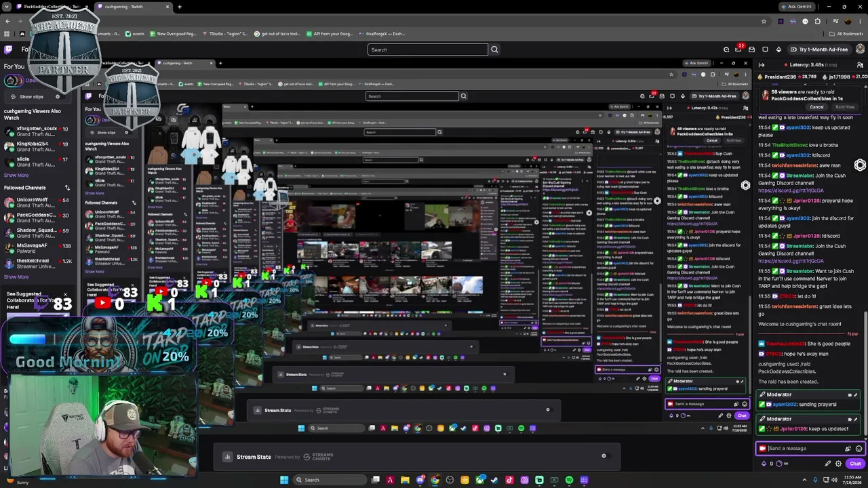Open the speech bubble icon in Twitch top bar
Image resolution: width=868 pixels, height=488 pixels.
[x=765, y=49]
